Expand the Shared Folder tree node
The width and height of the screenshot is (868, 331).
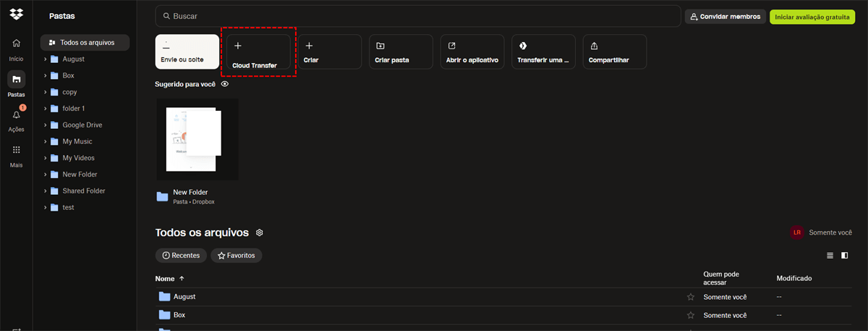45,190
